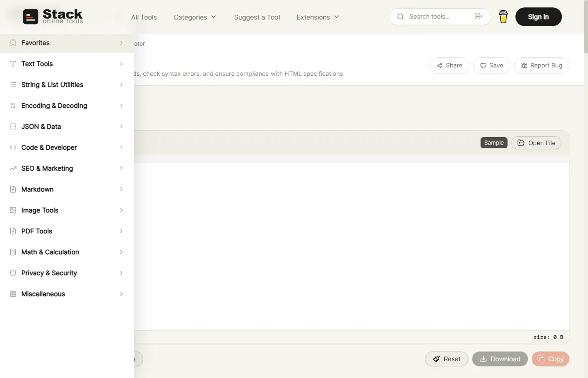Screen dimensions: 588x378
Task: Click the Stack logo icon
Action: [31, 17]
